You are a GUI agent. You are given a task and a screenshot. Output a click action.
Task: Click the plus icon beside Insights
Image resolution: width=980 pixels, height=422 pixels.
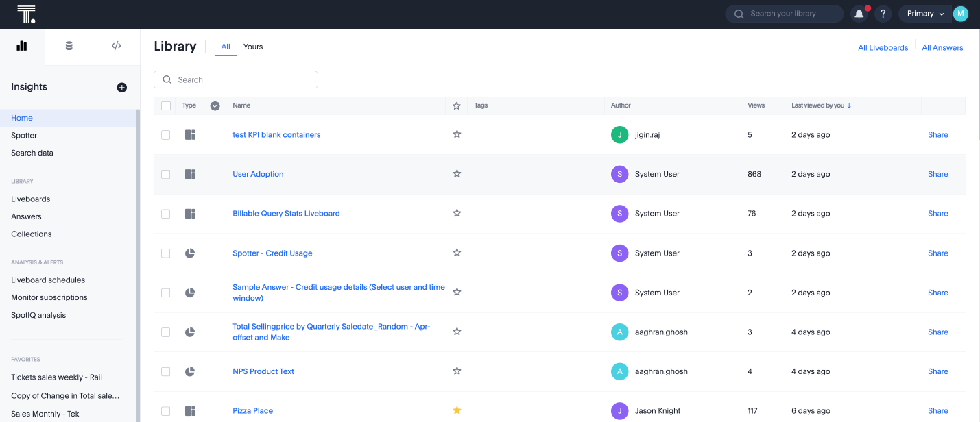[121, 87]
